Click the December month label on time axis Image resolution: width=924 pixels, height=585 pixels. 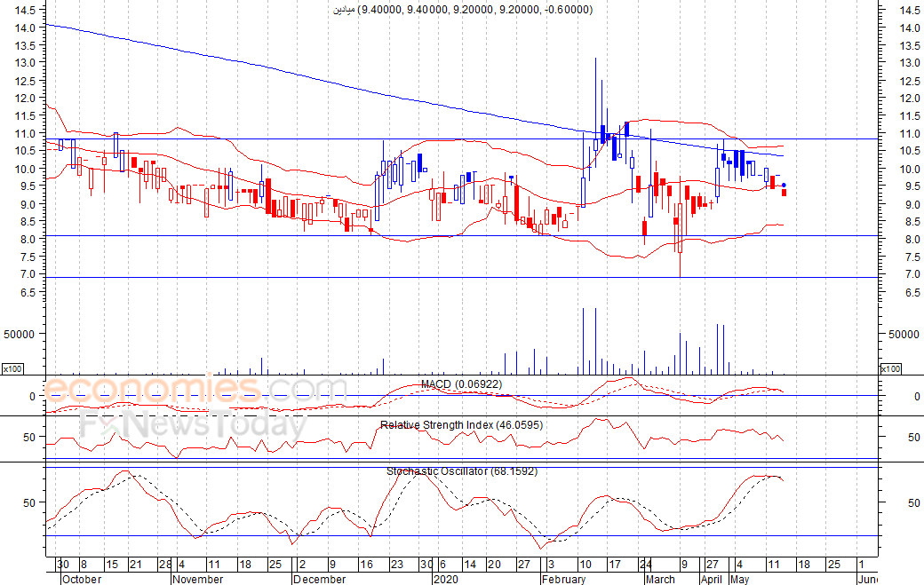point(319,579)
